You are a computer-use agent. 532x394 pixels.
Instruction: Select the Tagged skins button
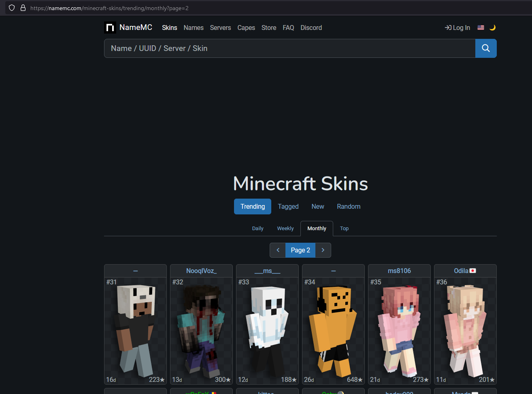pos(288,206)
